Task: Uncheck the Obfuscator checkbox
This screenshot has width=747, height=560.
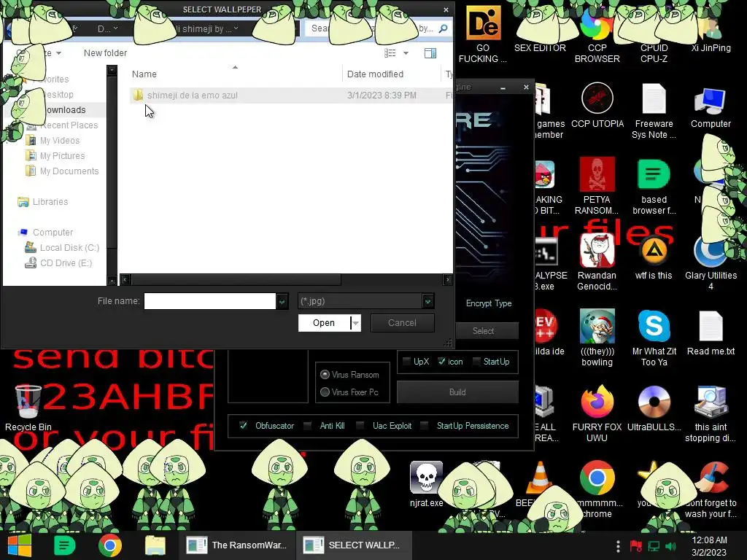Action: pyautogui.click(x=243, y=425)
